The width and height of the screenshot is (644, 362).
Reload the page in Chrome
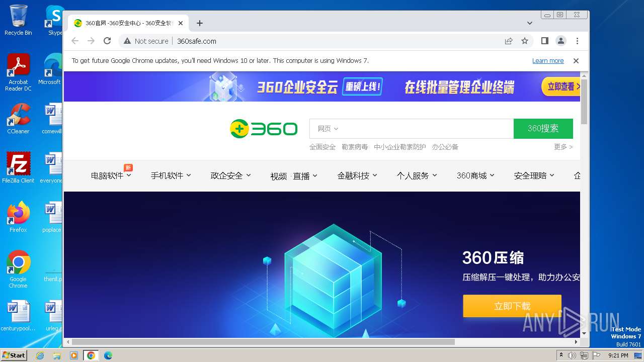107,41
